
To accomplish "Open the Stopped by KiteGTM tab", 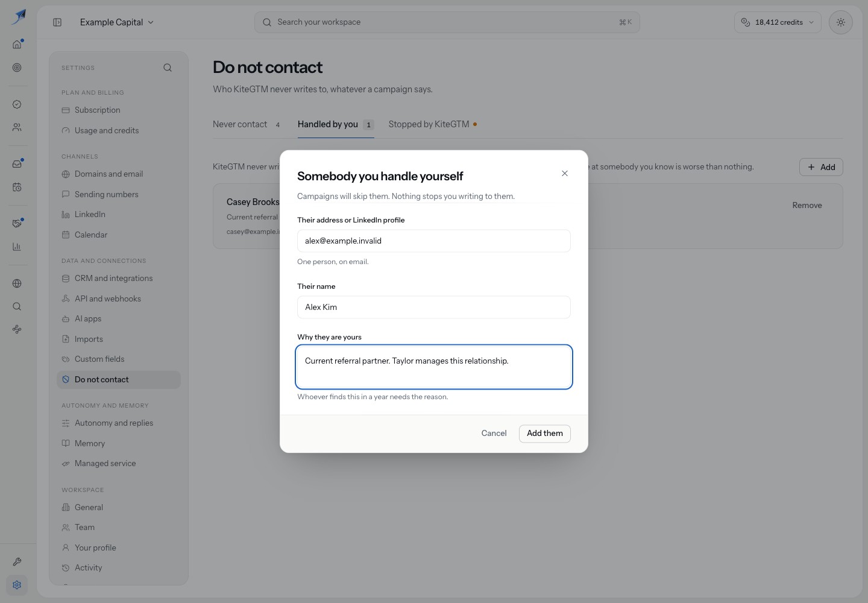I will (x=433, y=124).
